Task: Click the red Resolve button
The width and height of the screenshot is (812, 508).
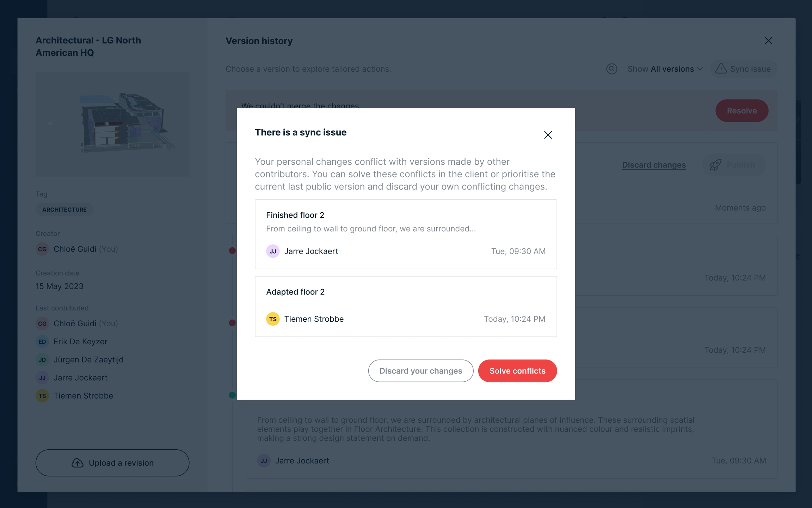Action: point(742,111)
